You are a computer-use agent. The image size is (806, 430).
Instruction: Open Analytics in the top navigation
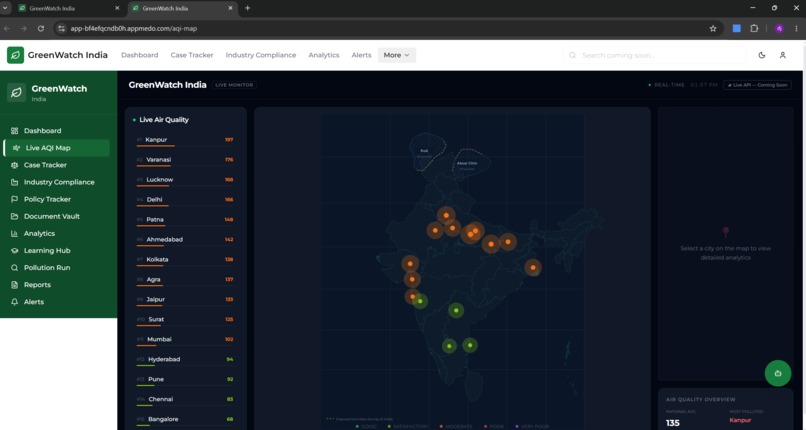pos(324,55)
